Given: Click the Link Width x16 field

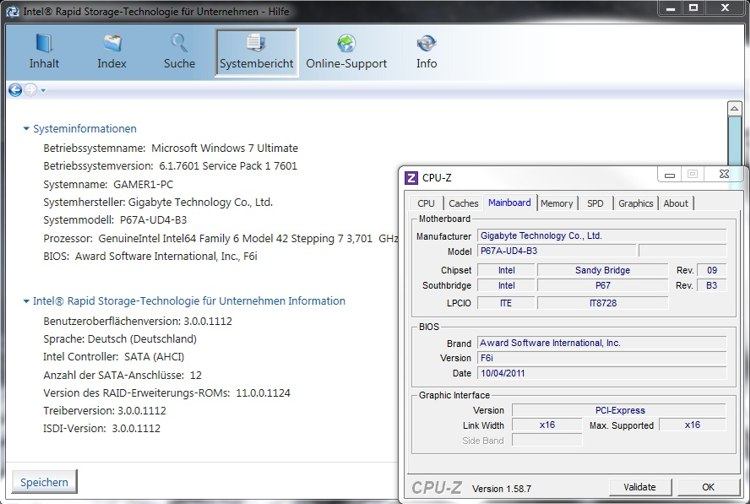Looking at the screenshot, I should pos(547,425).
